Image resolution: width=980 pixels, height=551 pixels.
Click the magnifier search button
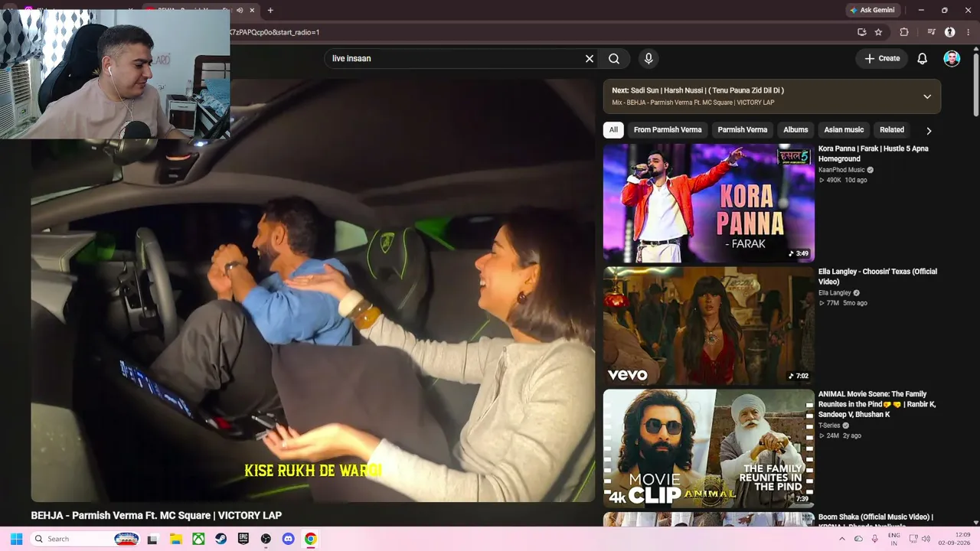[614, 59]
